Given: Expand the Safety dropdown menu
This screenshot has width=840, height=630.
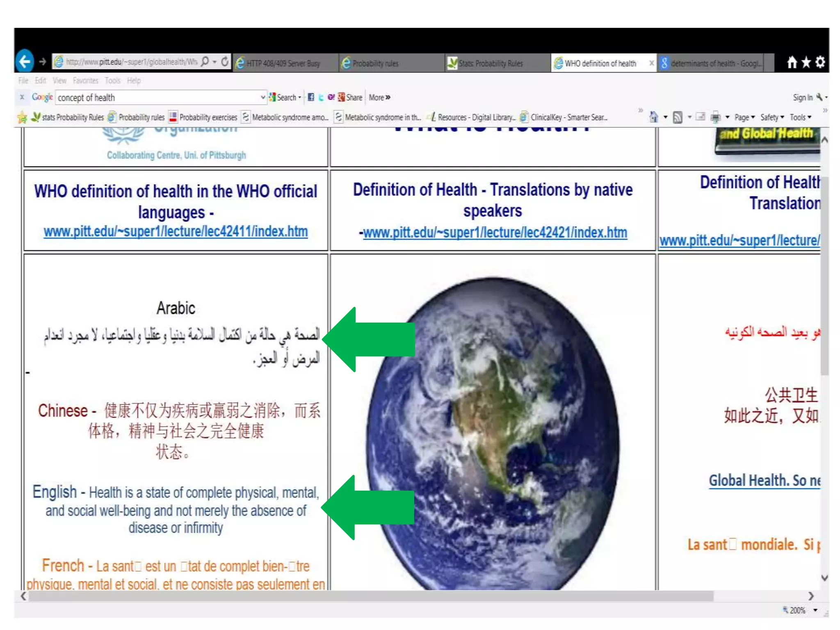Looking at the screenshot, I should 772,117.
